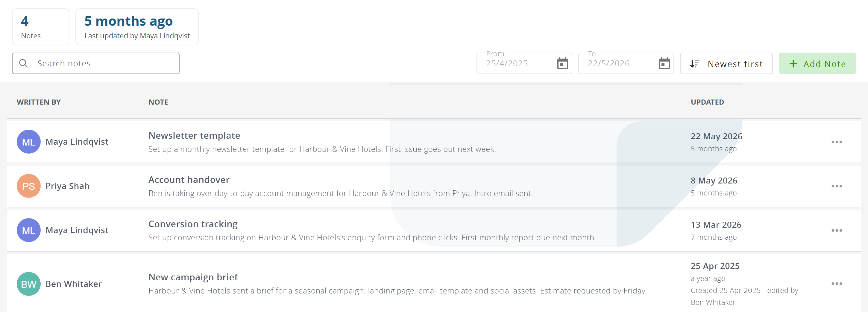Click the 'a year ago' label

(708, 279)
